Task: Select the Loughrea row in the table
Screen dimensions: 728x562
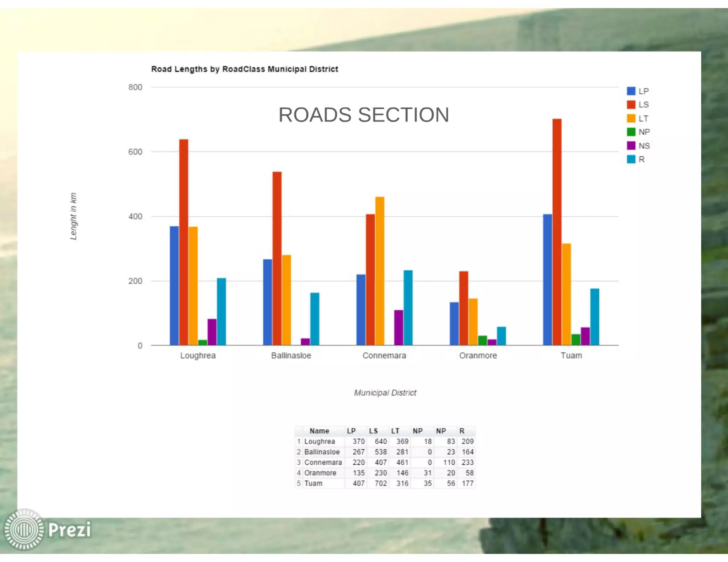Action: pyautogui.click(x=320, y=442)
